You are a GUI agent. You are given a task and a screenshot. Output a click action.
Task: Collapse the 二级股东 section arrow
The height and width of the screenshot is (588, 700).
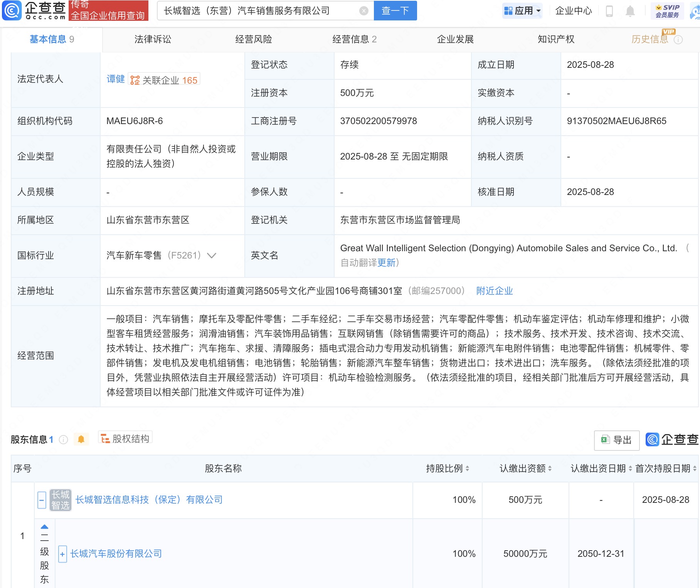45,527
